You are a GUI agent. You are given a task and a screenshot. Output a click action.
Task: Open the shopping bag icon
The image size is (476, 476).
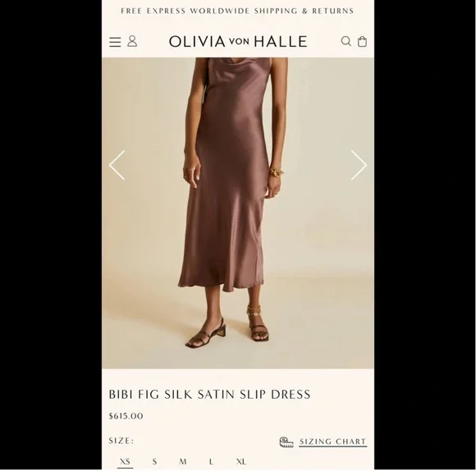362,41
